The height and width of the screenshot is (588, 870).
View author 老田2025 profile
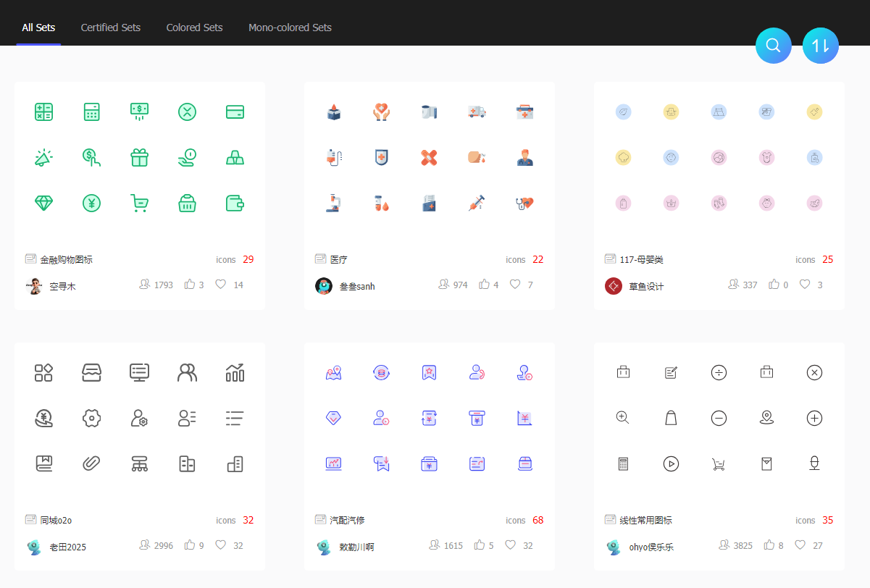(67, 547)
